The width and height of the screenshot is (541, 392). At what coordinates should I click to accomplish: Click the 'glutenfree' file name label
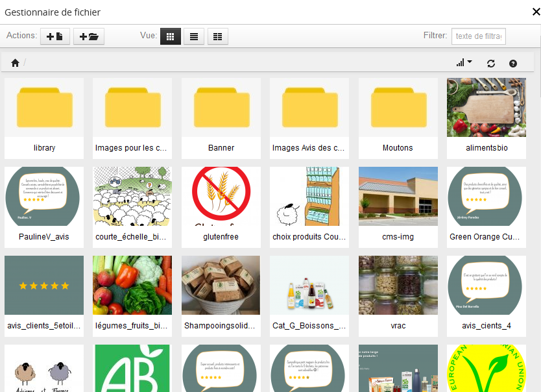click(x=221, y=237)
